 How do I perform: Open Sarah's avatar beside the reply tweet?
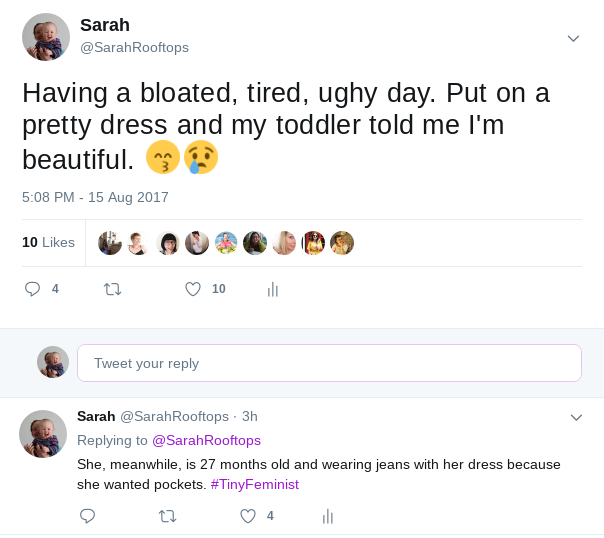point(43,434)
